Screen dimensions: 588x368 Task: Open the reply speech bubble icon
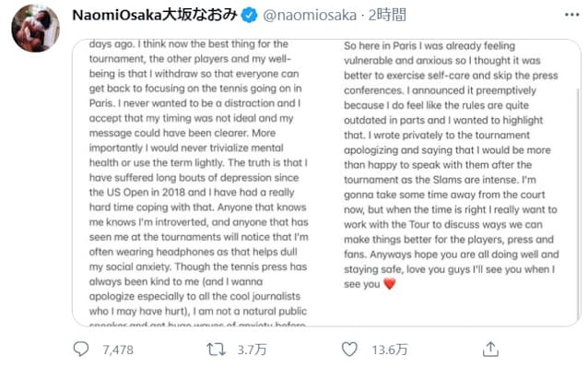[x=81, y=350]
